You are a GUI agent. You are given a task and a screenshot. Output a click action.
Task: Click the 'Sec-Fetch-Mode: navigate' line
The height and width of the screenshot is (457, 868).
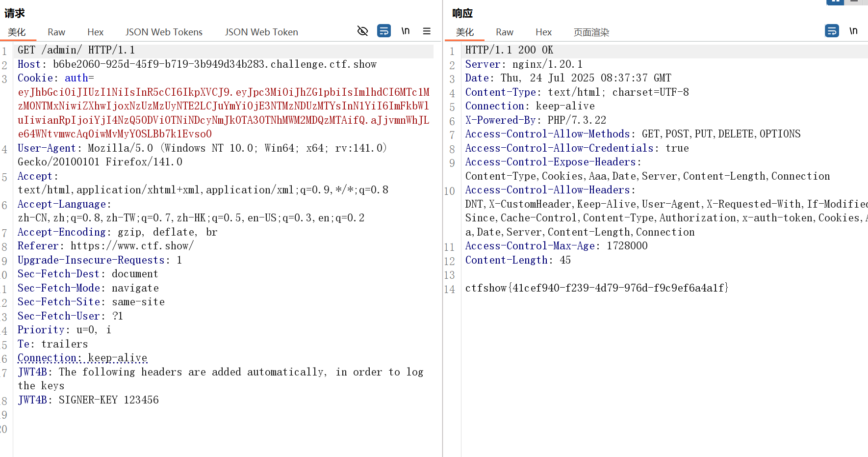88,288
